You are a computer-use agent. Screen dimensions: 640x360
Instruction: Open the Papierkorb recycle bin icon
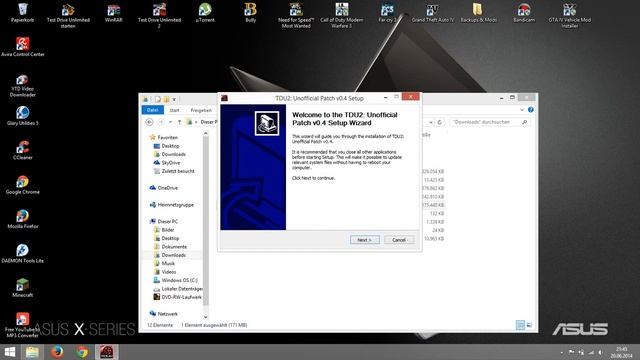pyautogui.click(x=22, y=13)
